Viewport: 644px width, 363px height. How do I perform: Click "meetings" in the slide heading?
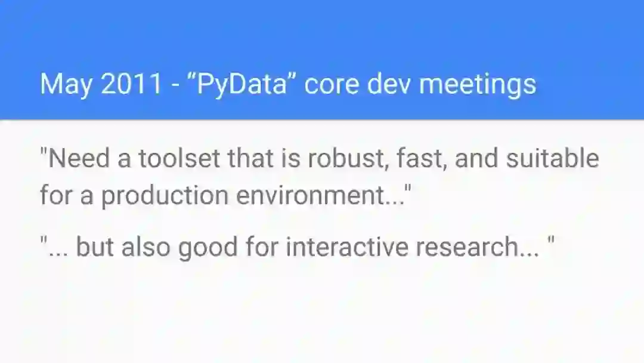tap(478, 84)
